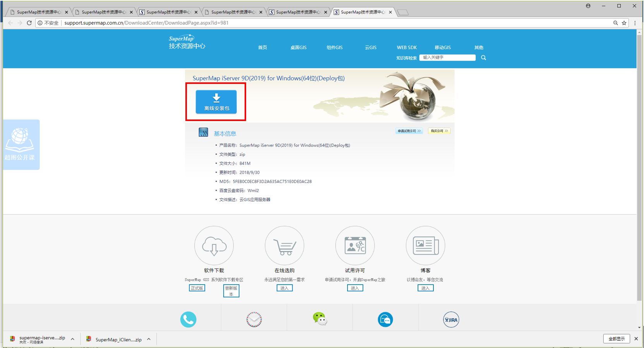The width and height of the screenshot is (644, 348).
Task: Close the currently active browser tab
Action: click(x=390, y=12)
